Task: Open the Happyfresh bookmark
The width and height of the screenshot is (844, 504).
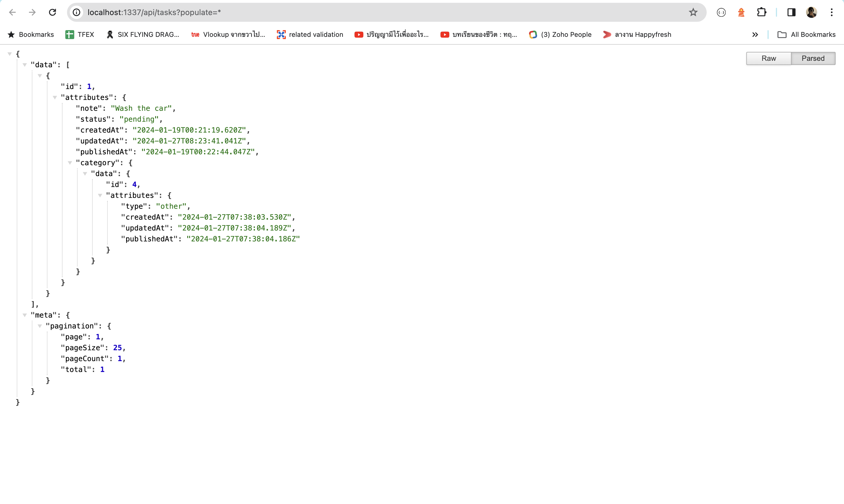Action: tap(637, 35)
